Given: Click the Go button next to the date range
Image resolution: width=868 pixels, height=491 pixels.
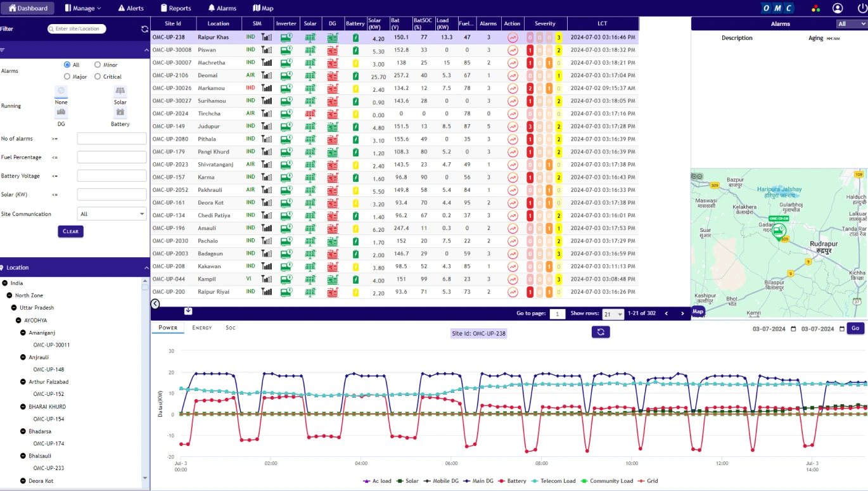Looking at the screenshot, I should tap(855, 328).
